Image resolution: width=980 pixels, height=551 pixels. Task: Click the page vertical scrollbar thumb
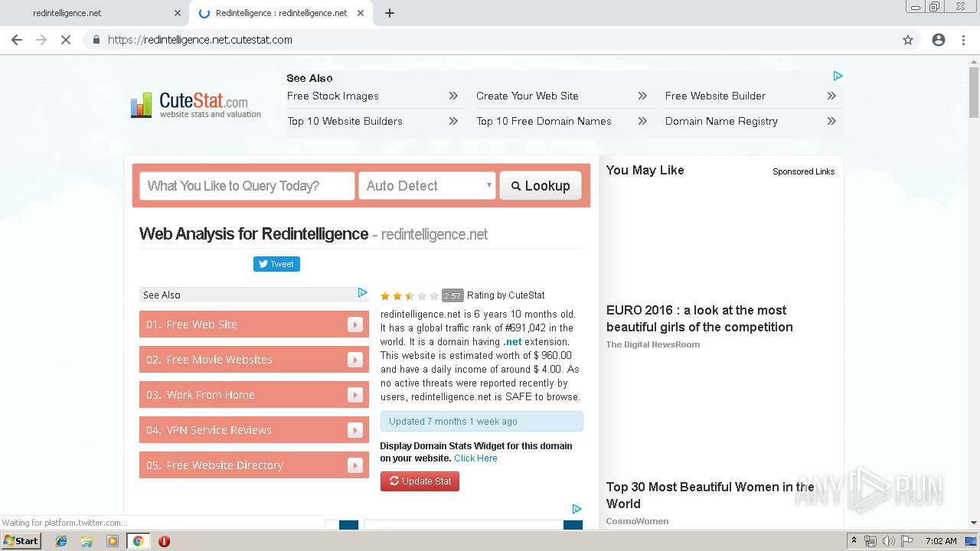(x=974, y=93)
